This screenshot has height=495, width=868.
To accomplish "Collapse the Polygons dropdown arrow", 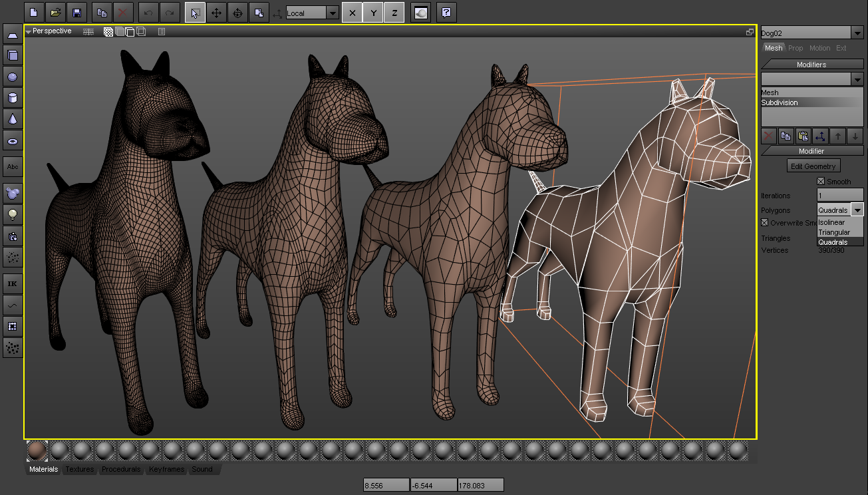I will pos(857,210).
